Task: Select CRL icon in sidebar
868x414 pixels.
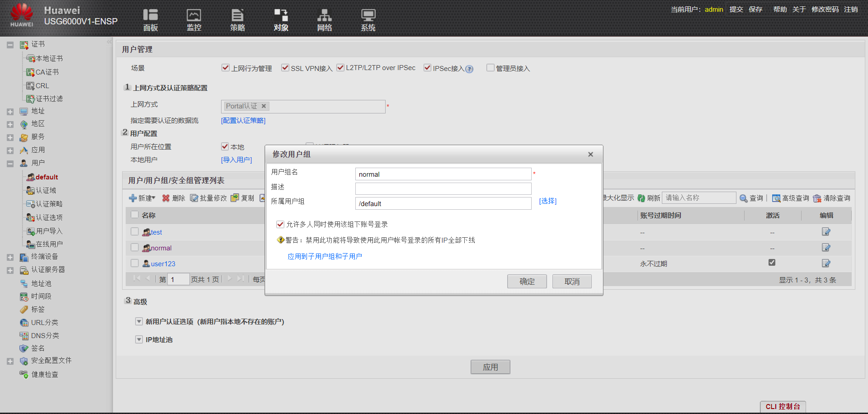Action: pyautogui.click(x=30, y=86)
